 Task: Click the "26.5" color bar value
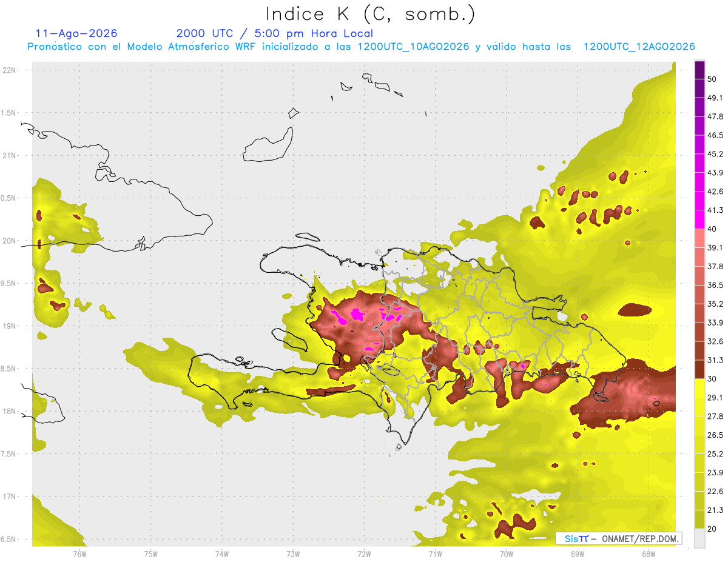point(715,435)
